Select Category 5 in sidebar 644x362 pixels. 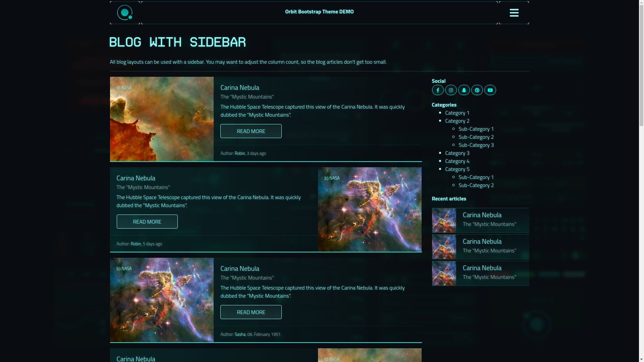point(457,169)
